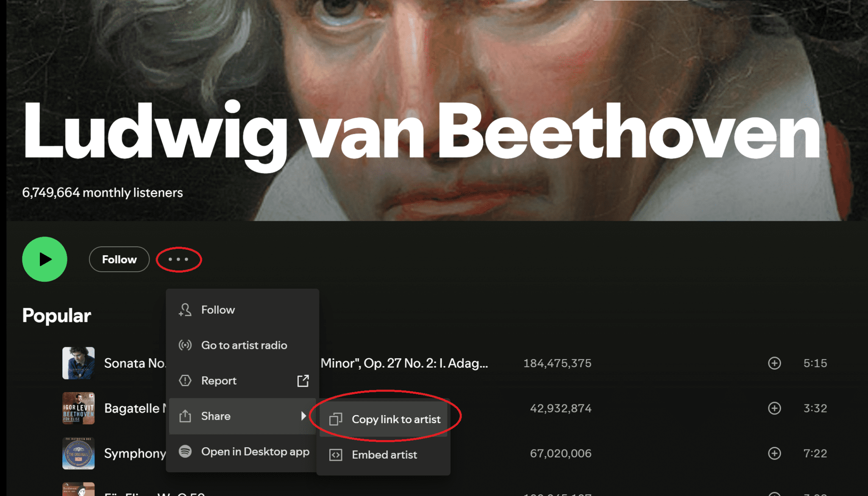Open the three-dot more options menu

178,259
